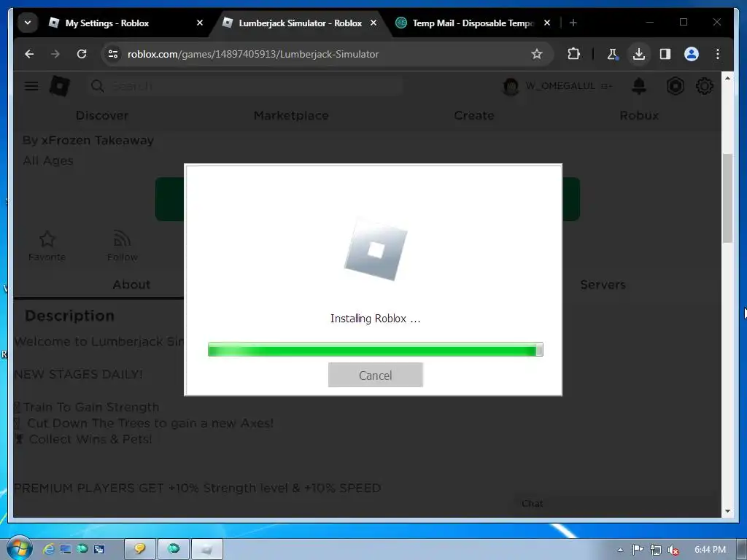The image size is (747, 560).
Task: Open the network tray icon
Action: 656,550
